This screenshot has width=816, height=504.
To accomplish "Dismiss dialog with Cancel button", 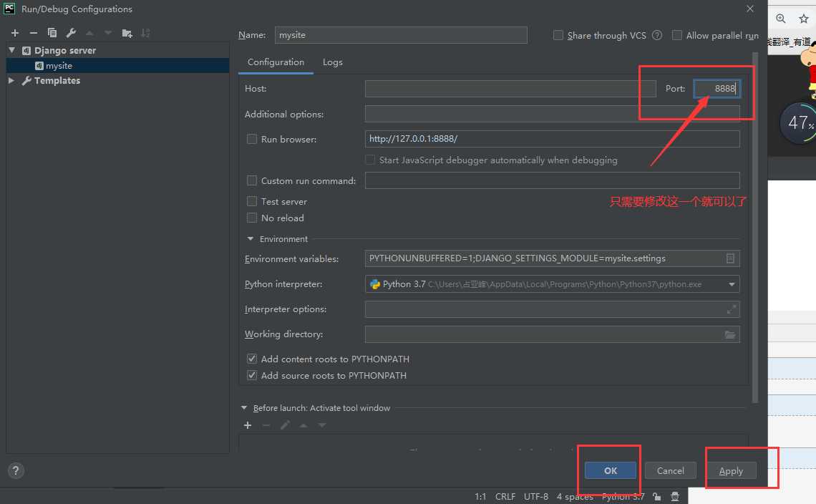I will pos(670,470).
